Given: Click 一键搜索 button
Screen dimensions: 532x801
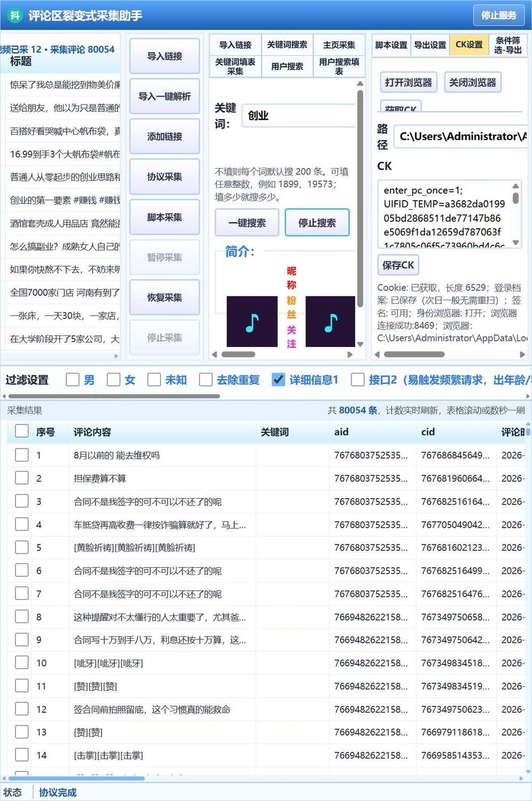Looking at the screenshot, I should [247, 222].
